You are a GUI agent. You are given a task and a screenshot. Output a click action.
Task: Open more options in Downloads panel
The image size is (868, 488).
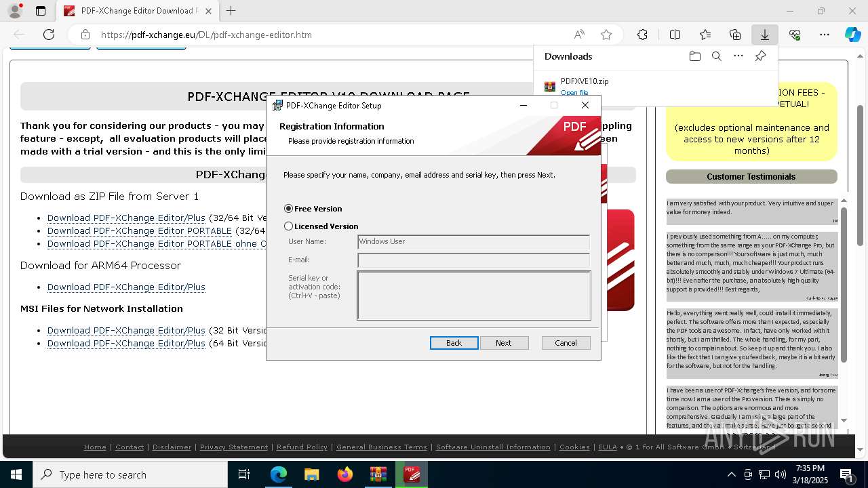pyautogui.click(x=738, y=56)
